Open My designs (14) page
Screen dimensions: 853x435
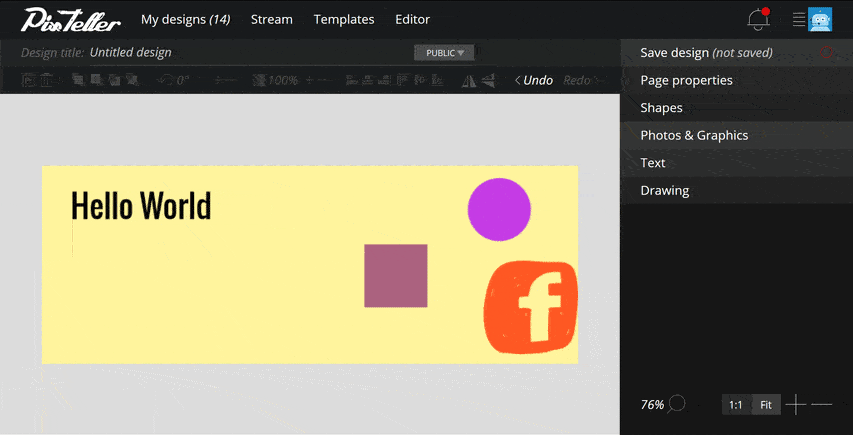[186, 20]
